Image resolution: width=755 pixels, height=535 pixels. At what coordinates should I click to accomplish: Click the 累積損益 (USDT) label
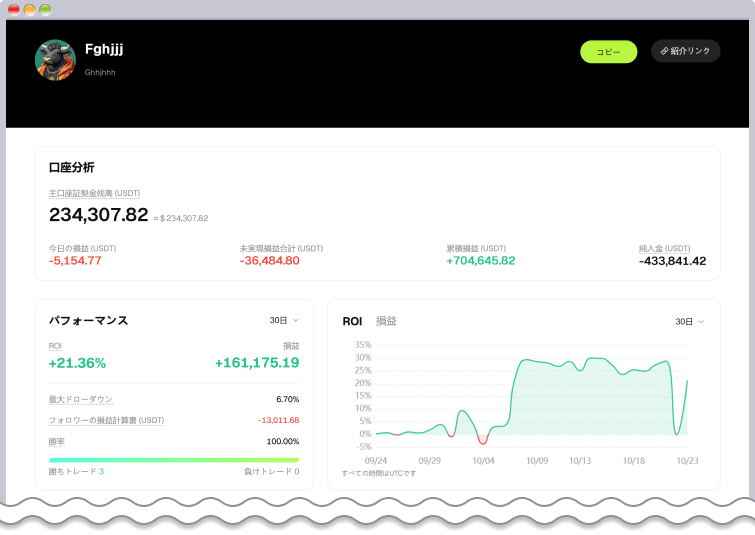[x=476, y=248]
